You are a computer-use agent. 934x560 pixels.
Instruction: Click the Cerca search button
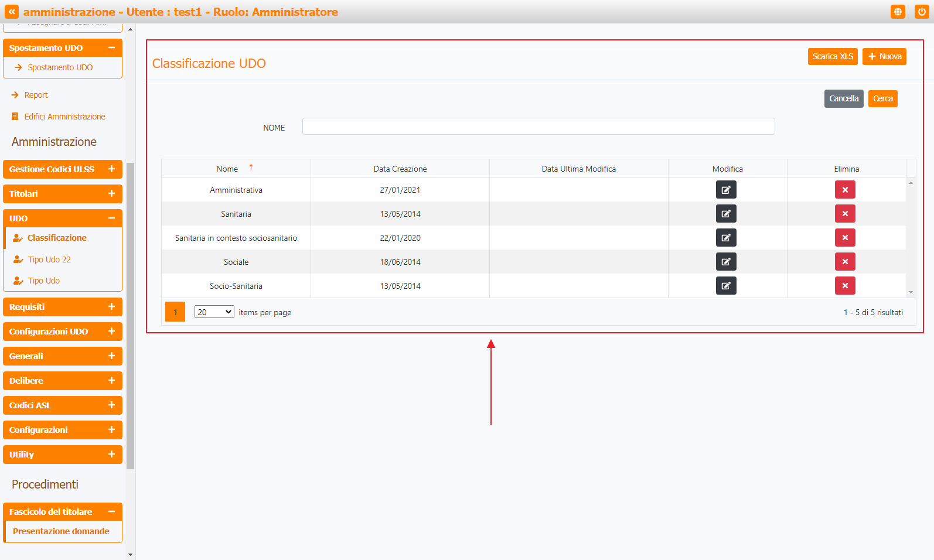pos(882,98)
